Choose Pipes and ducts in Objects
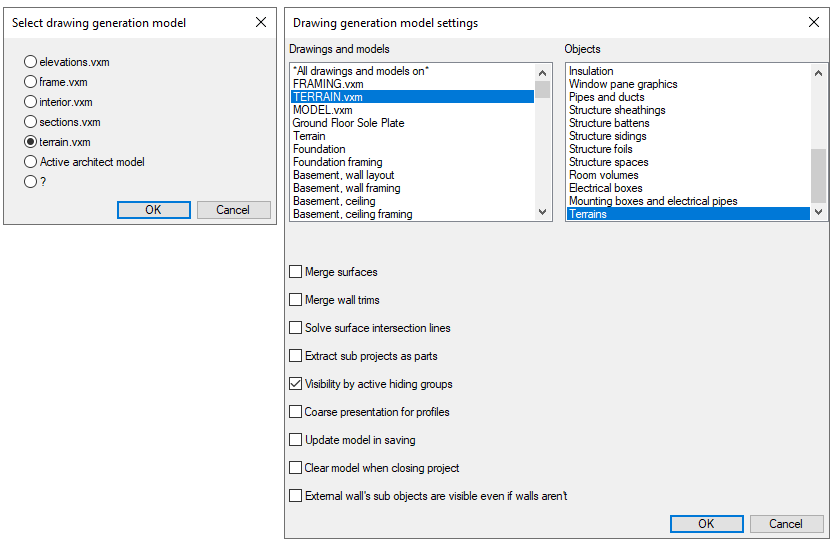 click(607, 97)
